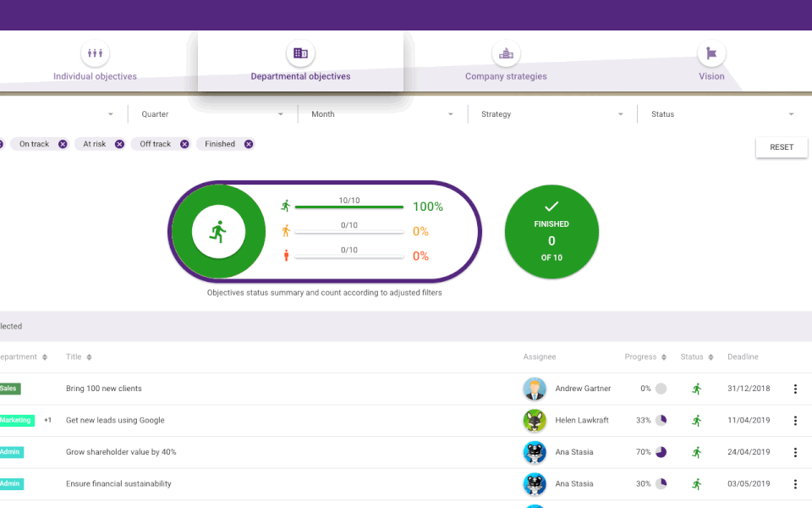This screenshot has height=508, width=812.
Task: Click the green on-track runner icon in summary
Action: point(285,206)
